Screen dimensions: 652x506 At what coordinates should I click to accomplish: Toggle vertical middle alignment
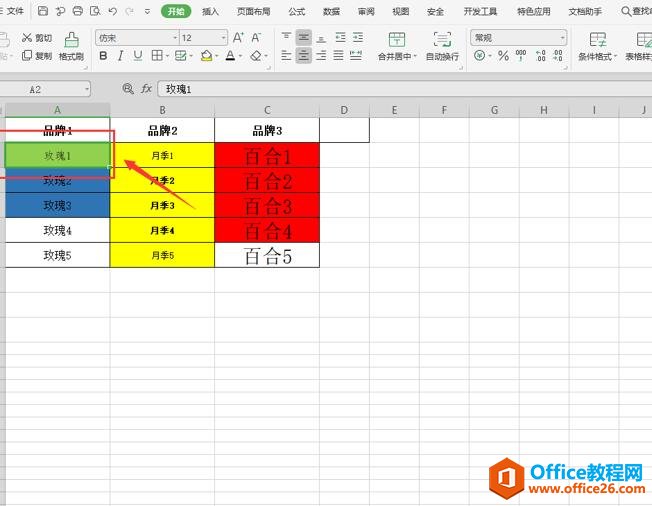point(304,38)
